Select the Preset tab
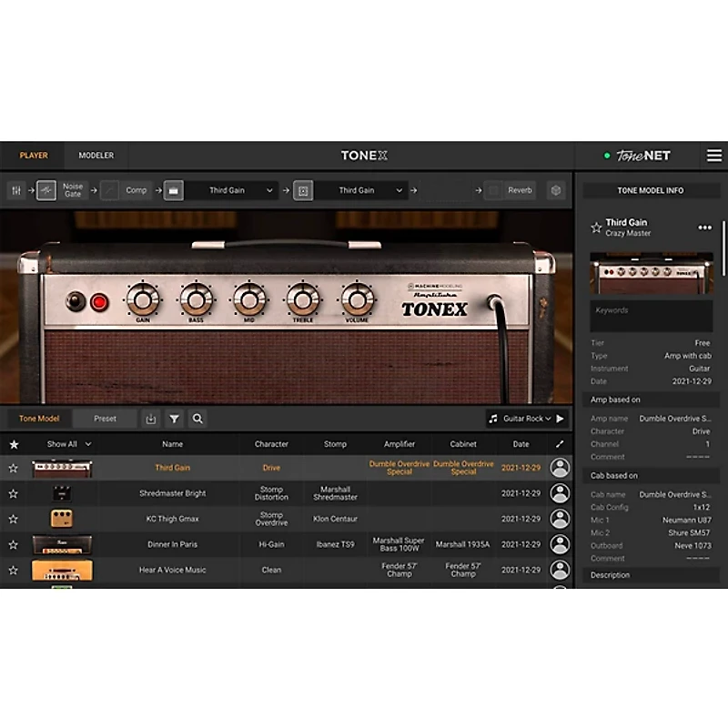Screen dimensions: 728x728 tap(105, 419)
